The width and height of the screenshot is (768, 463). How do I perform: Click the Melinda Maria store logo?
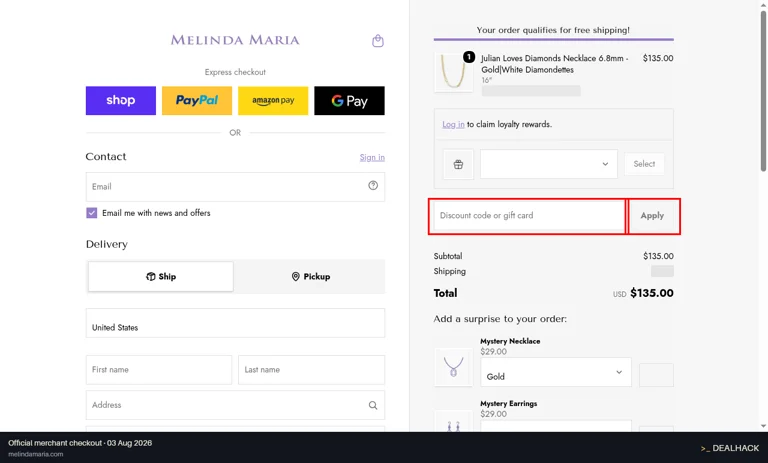[x=235, y=40]
